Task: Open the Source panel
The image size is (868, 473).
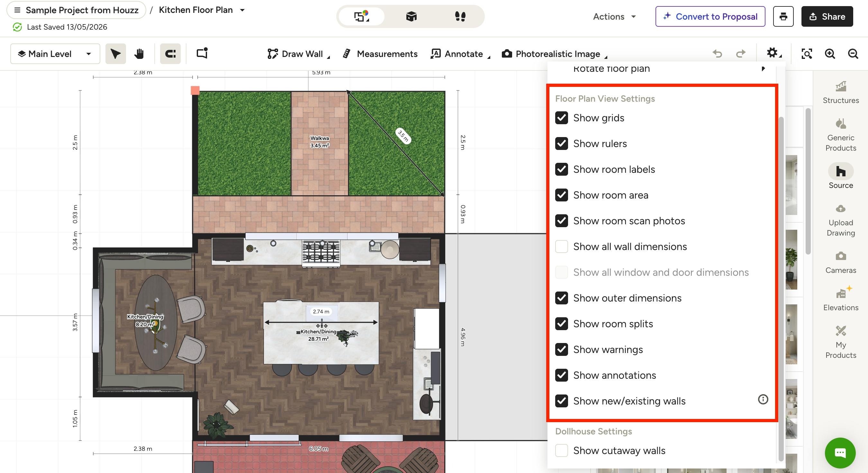Action: tap(840, 176)
